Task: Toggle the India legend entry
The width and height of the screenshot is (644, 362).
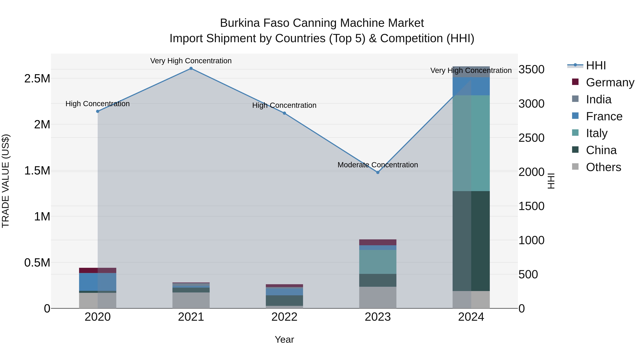Action: point(592,99)
